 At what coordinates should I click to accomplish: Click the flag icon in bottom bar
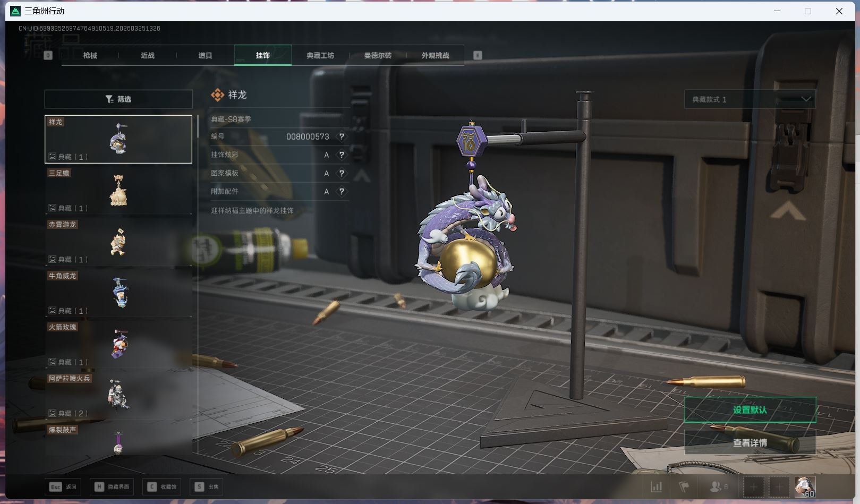pyautogui.click(x=684, y=486)
